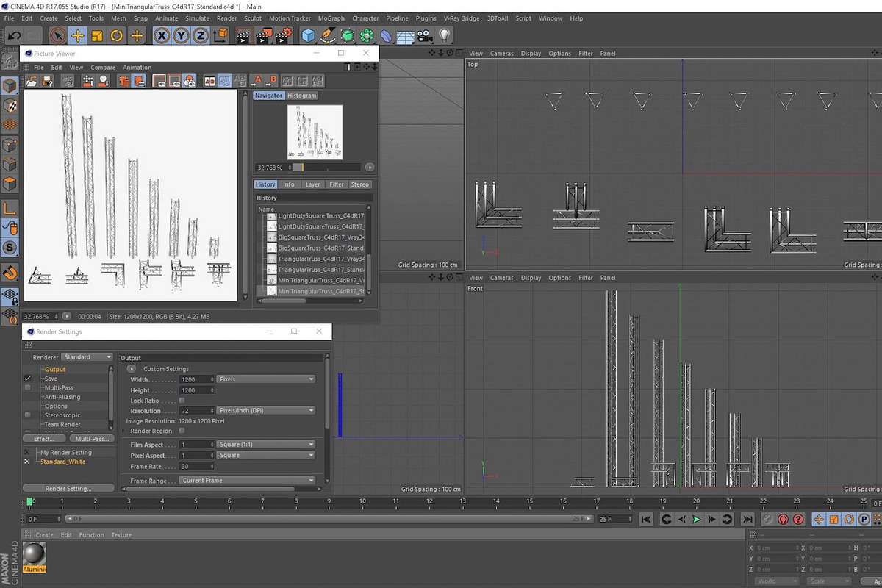This screenshot has height=588, width=882.
Task: Switch to Layer tab in Picture Viewer
Action: tap(312, 184)
